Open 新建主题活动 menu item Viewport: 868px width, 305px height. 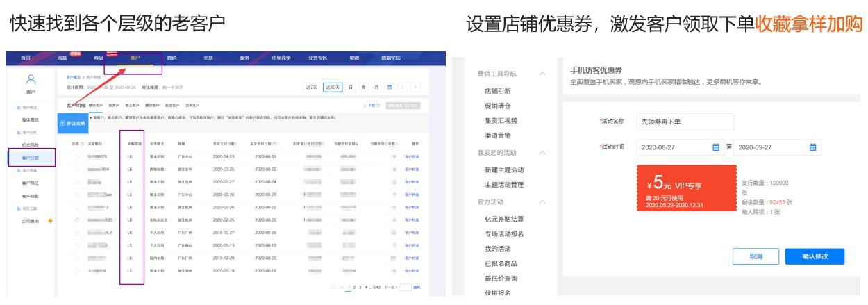504,170
